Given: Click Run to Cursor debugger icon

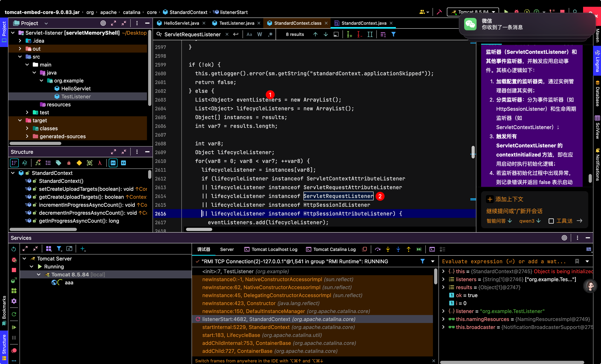Looking at the screenshot, I should [419, 249].
